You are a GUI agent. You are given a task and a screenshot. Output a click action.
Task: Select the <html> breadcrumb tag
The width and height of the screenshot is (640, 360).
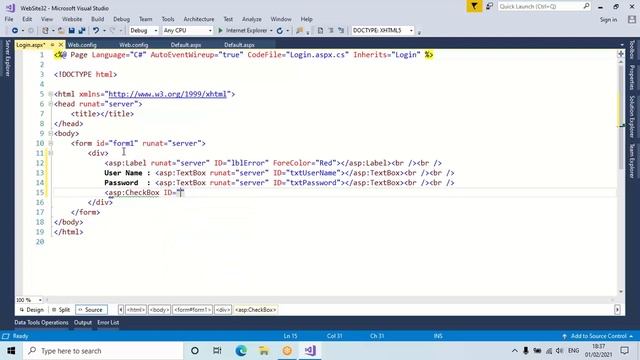pos(136,310)
